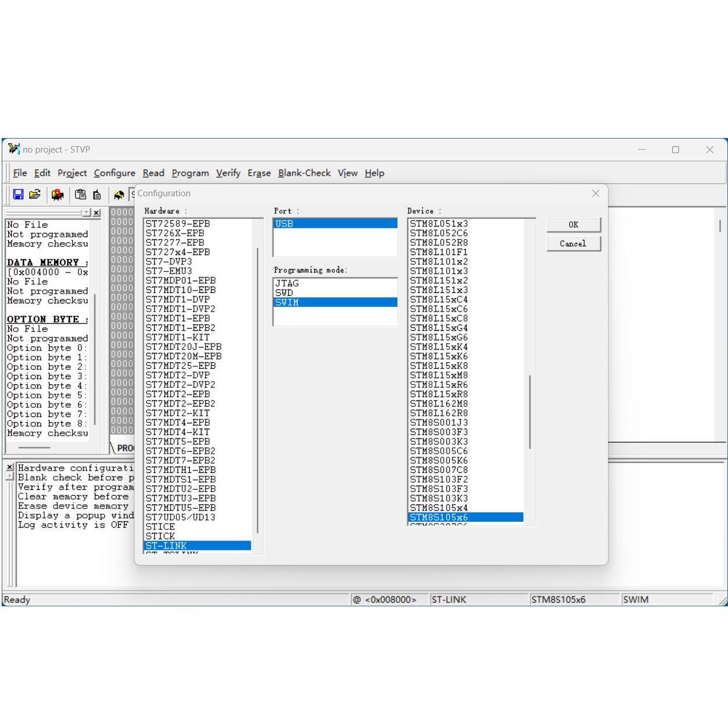Select STM8S105x6 in Device list
The image size is (728, 728).
point(465,517)
